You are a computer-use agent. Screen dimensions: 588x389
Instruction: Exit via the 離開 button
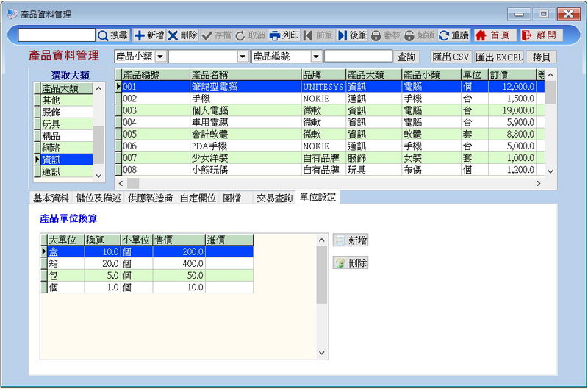541,35
